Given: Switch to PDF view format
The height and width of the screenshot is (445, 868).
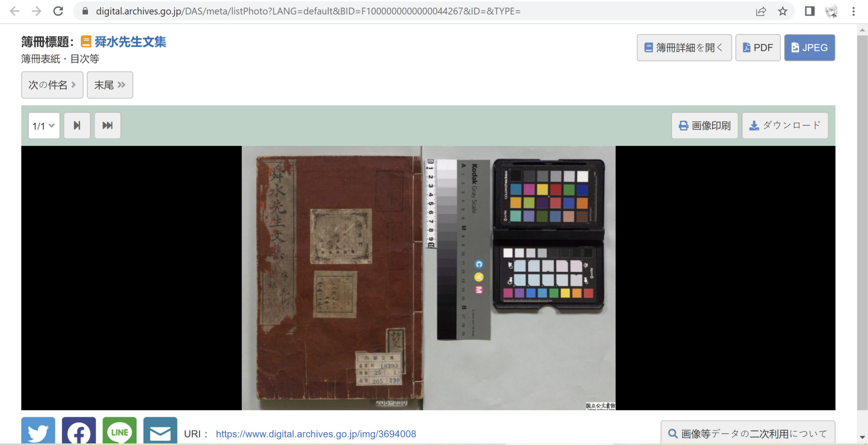Looking at the screenshot, I should (757, 47).
